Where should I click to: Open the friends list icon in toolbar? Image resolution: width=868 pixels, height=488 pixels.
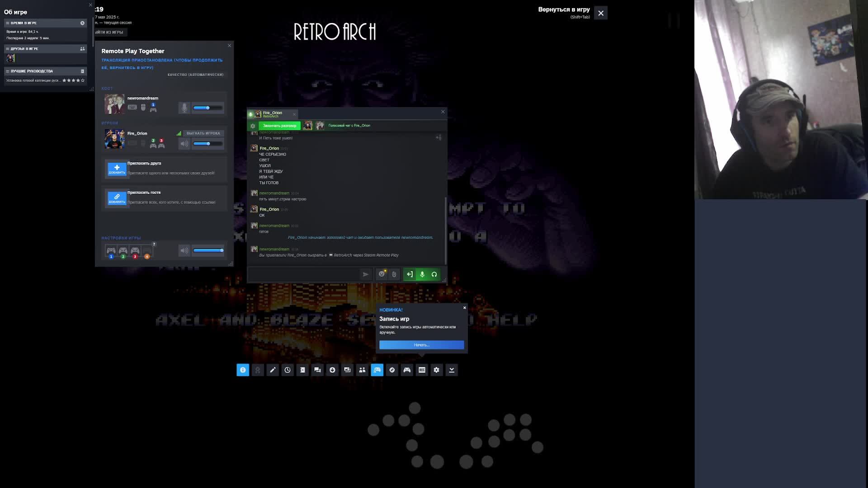[x=362, y=370]
